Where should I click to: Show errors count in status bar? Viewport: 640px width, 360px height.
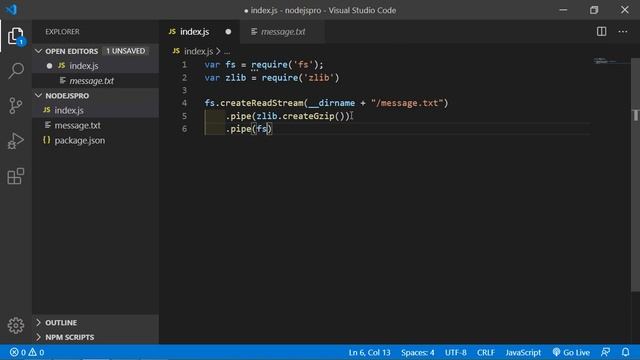(x=18, y=352)
